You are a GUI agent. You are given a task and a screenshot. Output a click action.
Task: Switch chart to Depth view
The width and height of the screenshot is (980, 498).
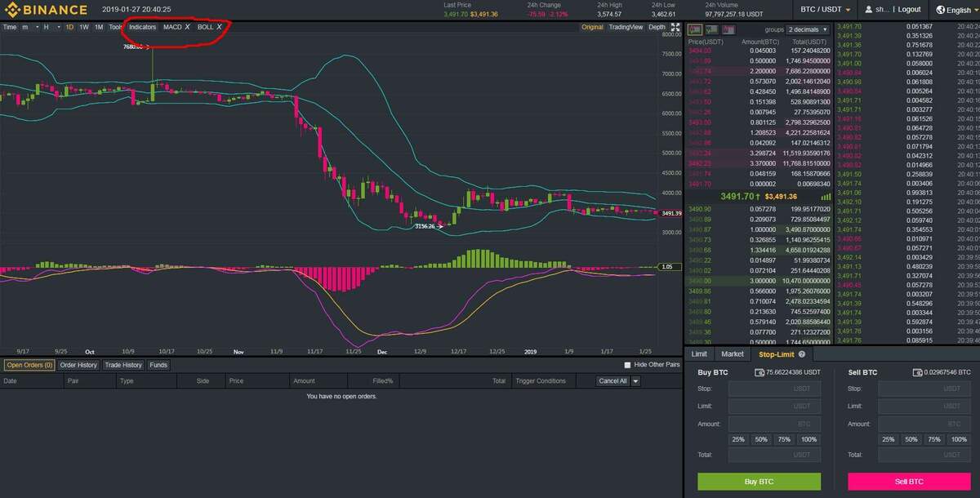(x=657, y=27)
